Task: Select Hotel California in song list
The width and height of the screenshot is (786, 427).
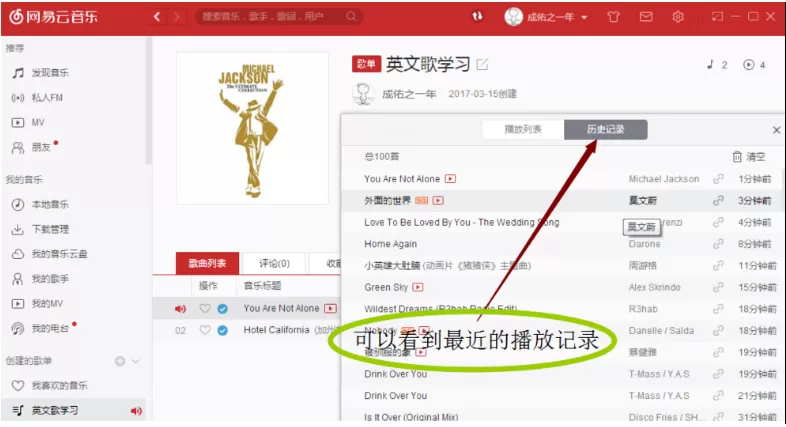Action: tap(276, 330)
